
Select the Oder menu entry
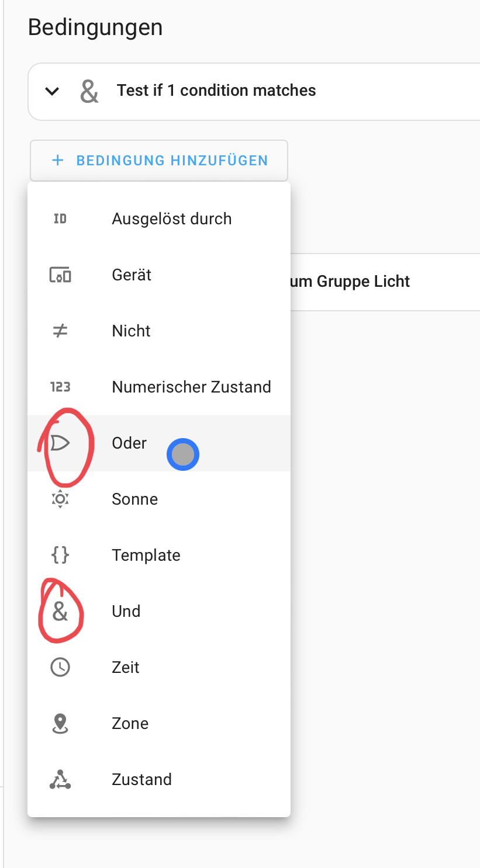tap(159, 443)
